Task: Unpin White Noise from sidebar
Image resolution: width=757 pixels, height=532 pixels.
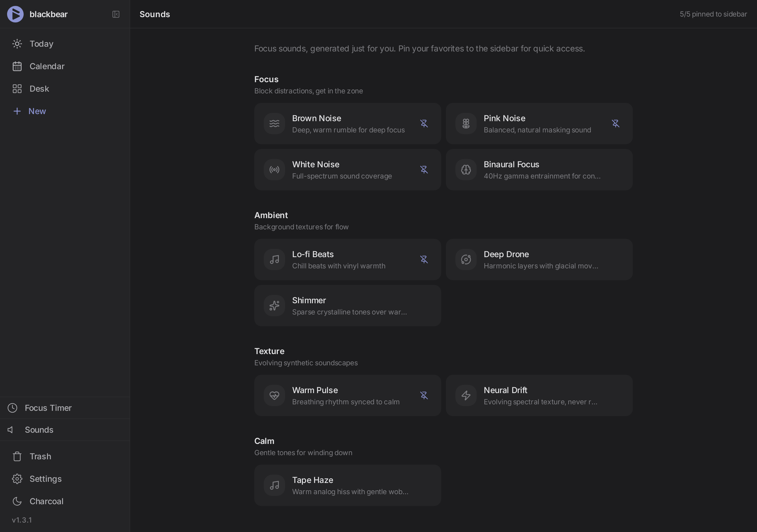Action: coord(424,170)
